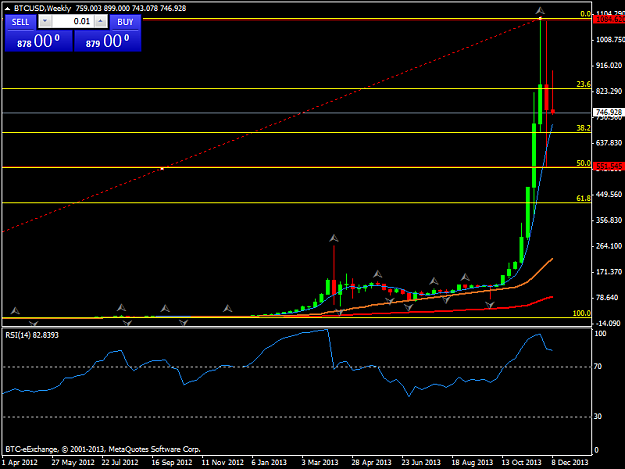
Task: Click the red price tag 1084.620
Action: [609, 19]
